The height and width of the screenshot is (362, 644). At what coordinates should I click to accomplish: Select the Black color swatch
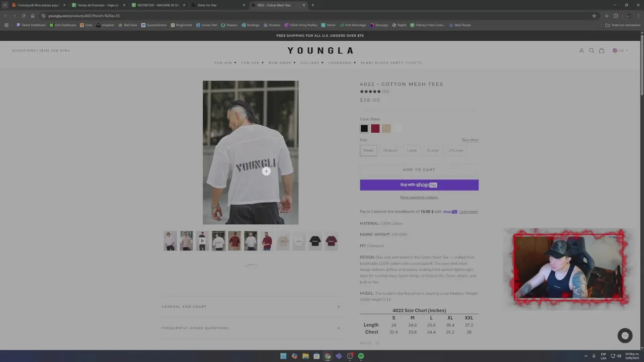[x=364, y=128]
